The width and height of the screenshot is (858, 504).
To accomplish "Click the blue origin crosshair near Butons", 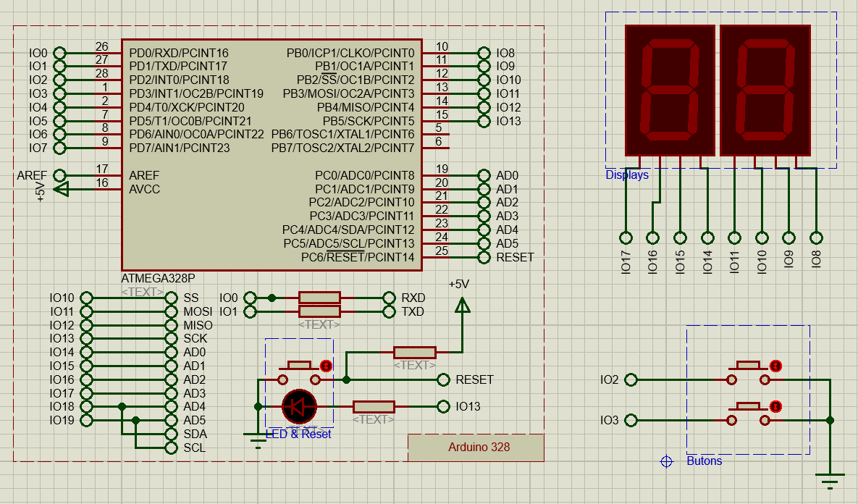I will click(x=666, y=461).
